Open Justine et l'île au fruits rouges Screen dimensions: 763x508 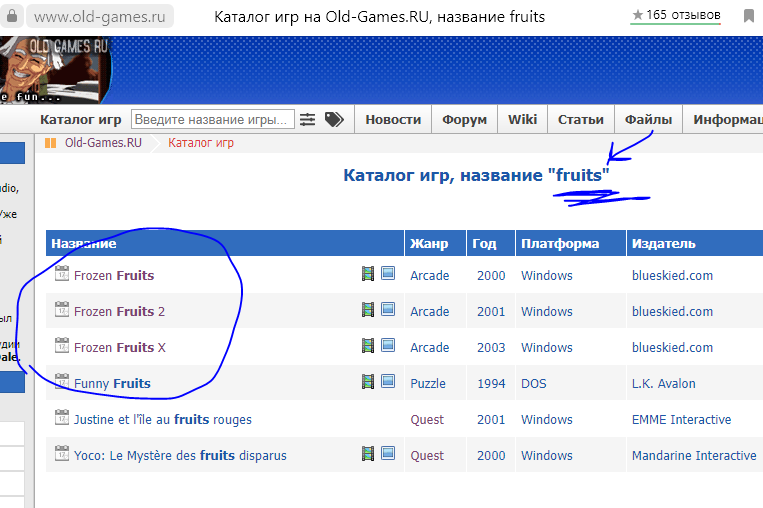[163, 419]
